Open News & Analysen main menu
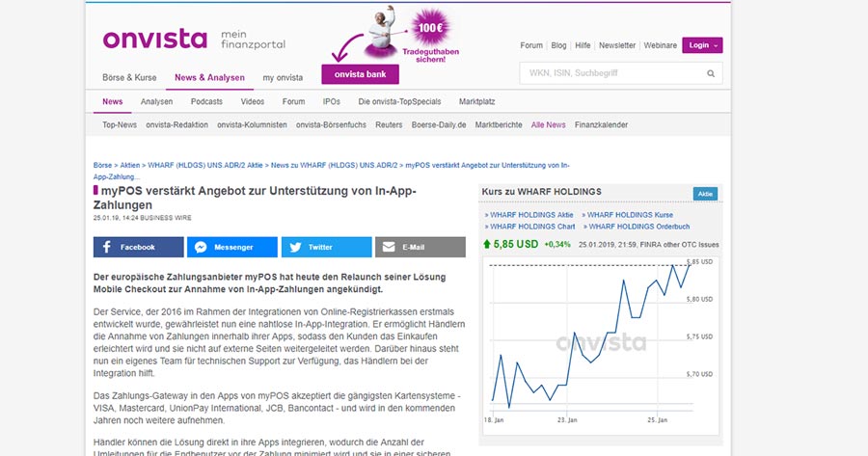Screen dimensions: 868x456 (x=210, y=77)
